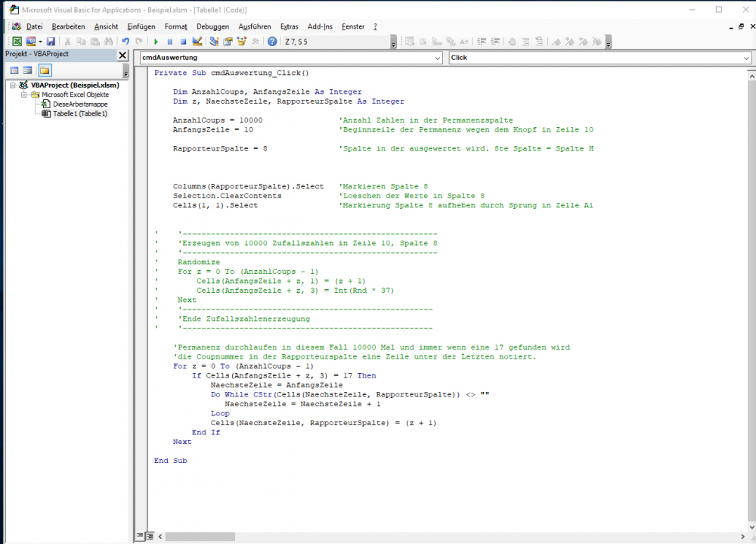The height and width of the screenshot is (544, 756).
Task: Toggle Folders view in Project panel
Action: click(45, 70)
